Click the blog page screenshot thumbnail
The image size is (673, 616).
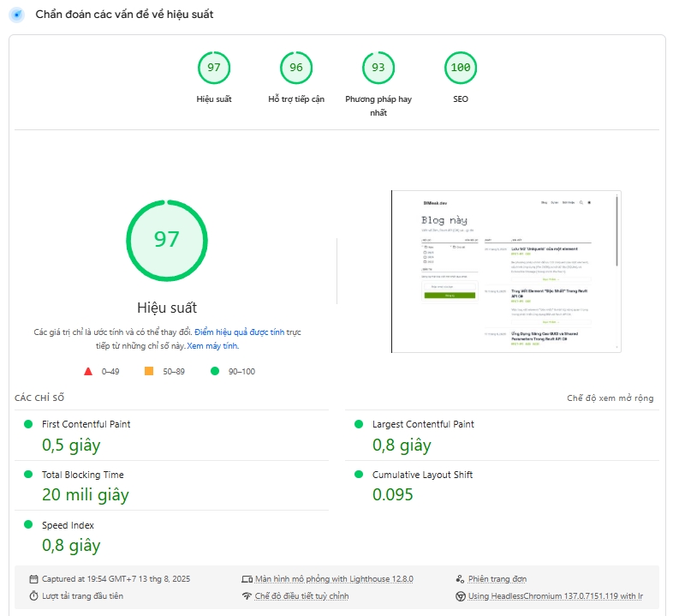506,271
